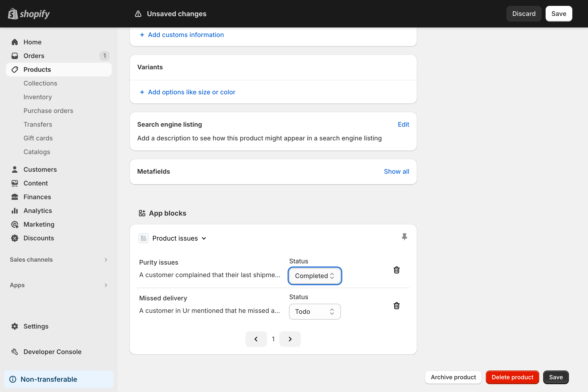The width and height of the screenshot is (588, 392).
Task: Click the Home house icon
Action: (15, 42)
